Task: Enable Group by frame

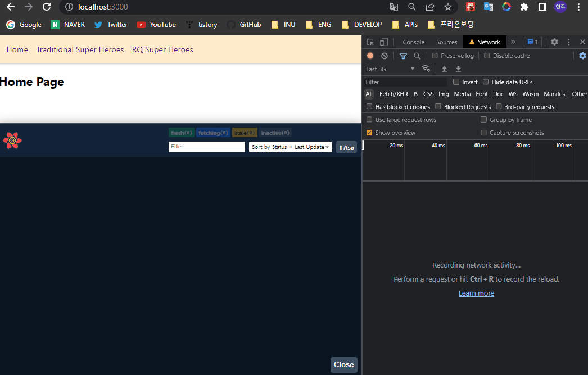Action: [x=484, y=120]
